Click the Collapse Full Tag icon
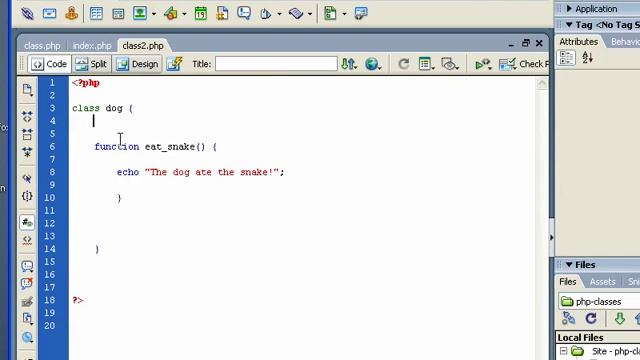 pyautogui.click(x=27, y=117)
